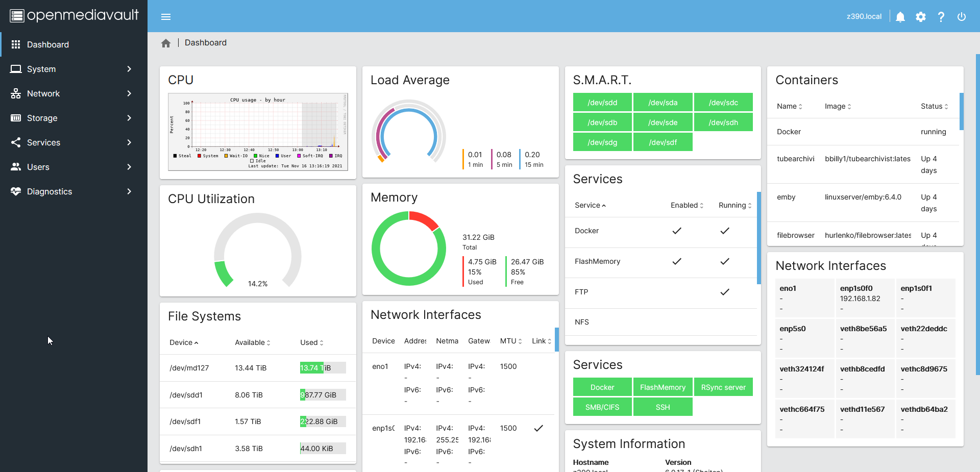Screen dimensions: 980x472
Task: Click the SMB/CIFS service tile
Action: (x=602, y=407)
